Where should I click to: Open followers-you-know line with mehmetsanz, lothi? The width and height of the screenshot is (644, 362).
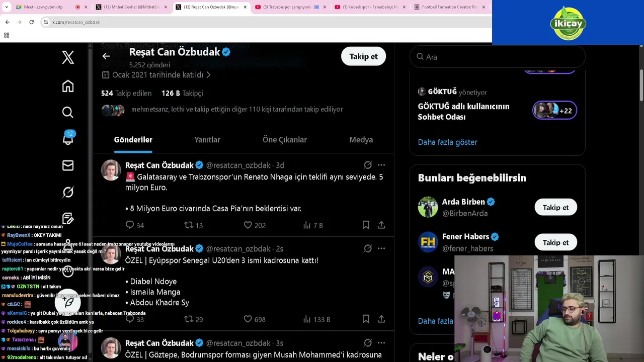point(237,109)
